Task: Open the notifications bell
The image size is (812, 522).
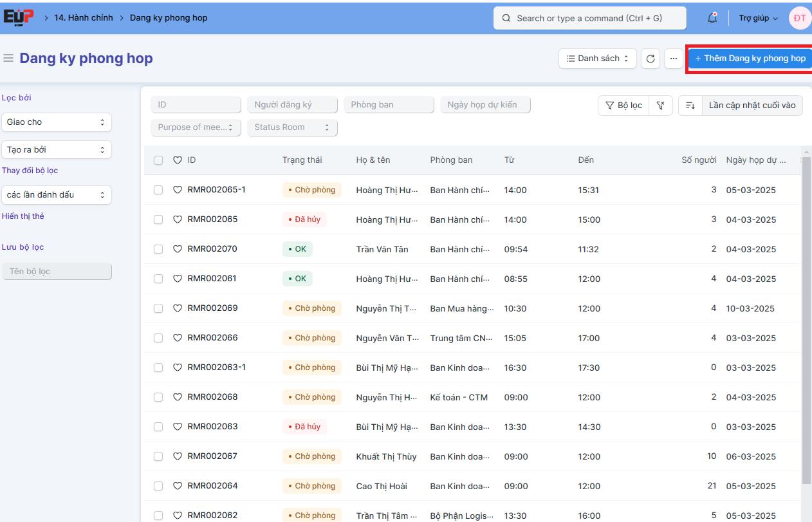Action: tap(712, 18)
